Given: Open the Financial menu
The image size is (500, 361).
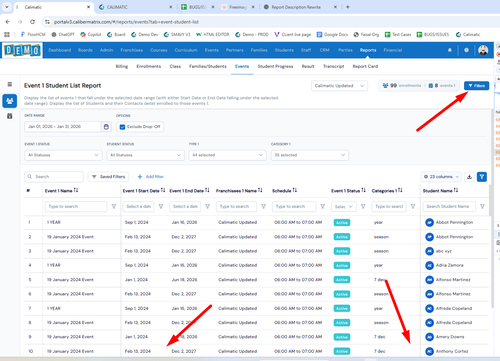Looking at the screenshot, I should click(392, 50).
